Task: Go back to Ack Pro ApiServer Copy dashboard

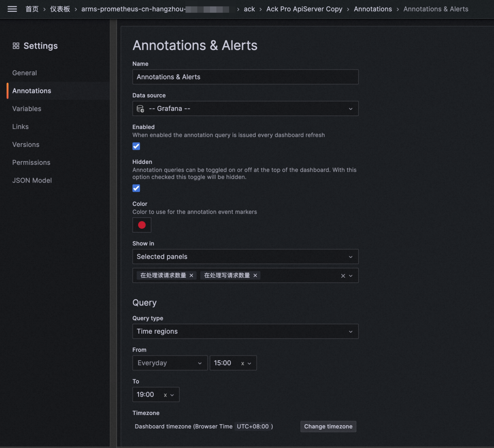Action: click(304, 9)
